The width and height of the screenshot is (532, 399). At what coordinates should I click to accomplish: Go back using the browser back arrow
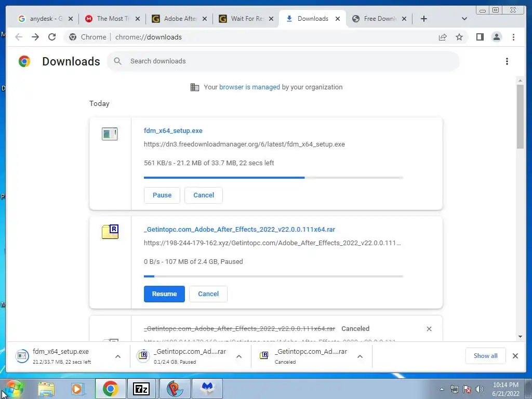pyautogui.click(x=19, y=37)
